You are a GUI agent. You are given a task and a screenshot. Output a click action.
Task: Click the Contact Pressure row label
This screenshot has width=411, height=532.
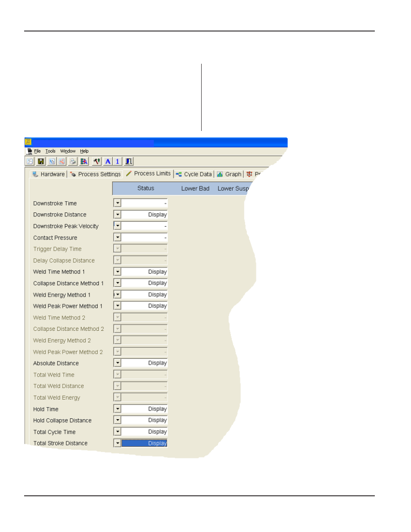click(x=55, y=238)
